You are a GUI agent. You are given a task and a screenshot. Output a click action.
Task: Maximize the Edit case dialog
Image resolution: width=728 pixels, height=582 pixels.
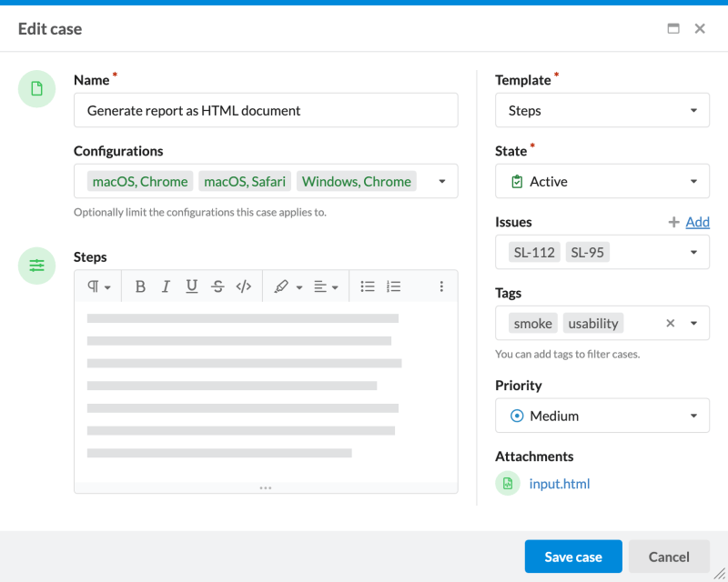pyautogui.click(x=673, y=29)
